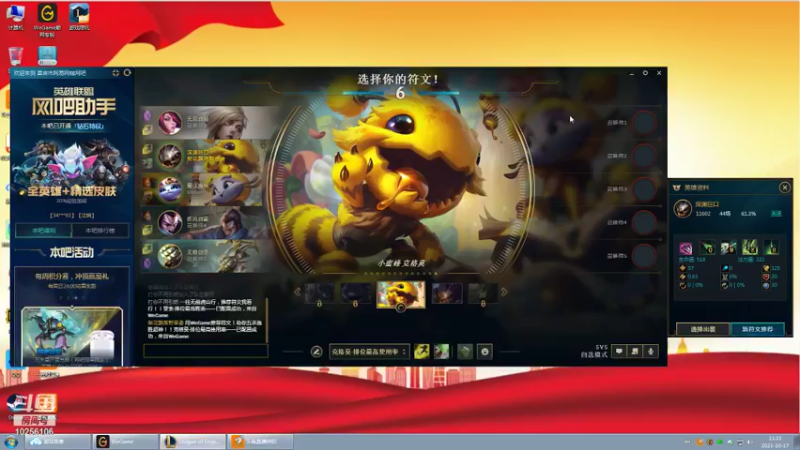Click the client settings gear icon

[645, 73]
